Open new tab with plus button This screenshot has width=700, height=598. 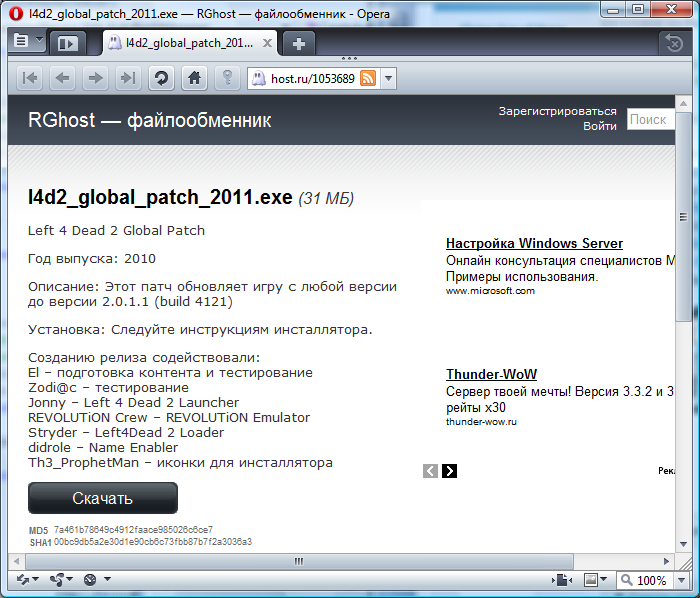pyautogui.click(x=299, y=43)
